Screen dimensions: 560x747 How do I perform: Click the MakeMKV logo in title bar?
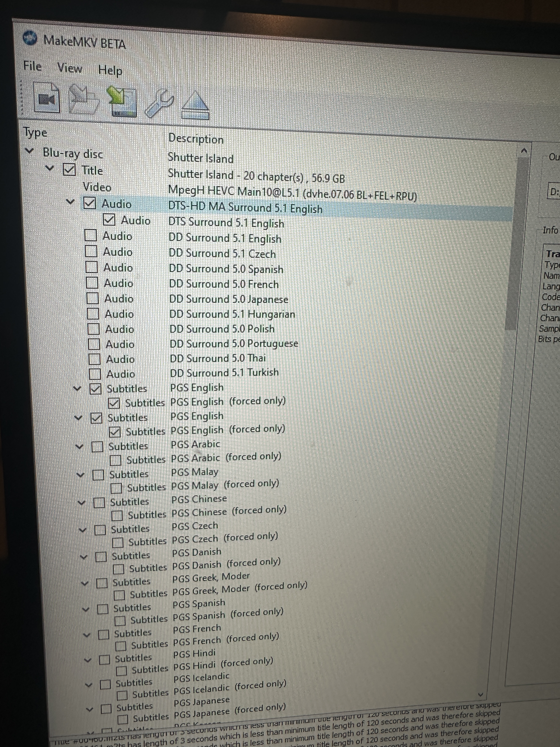point(30,38)
